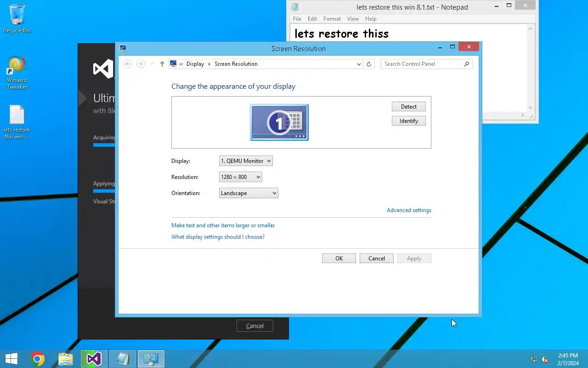Launch Winaero Tweaker desktop shortcut
This screenshot has width=588, height=368.
click(x=17, y=73)
